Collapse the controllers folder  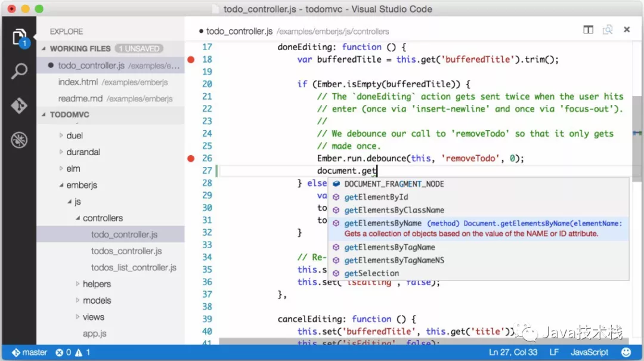[x=78, y=218]
